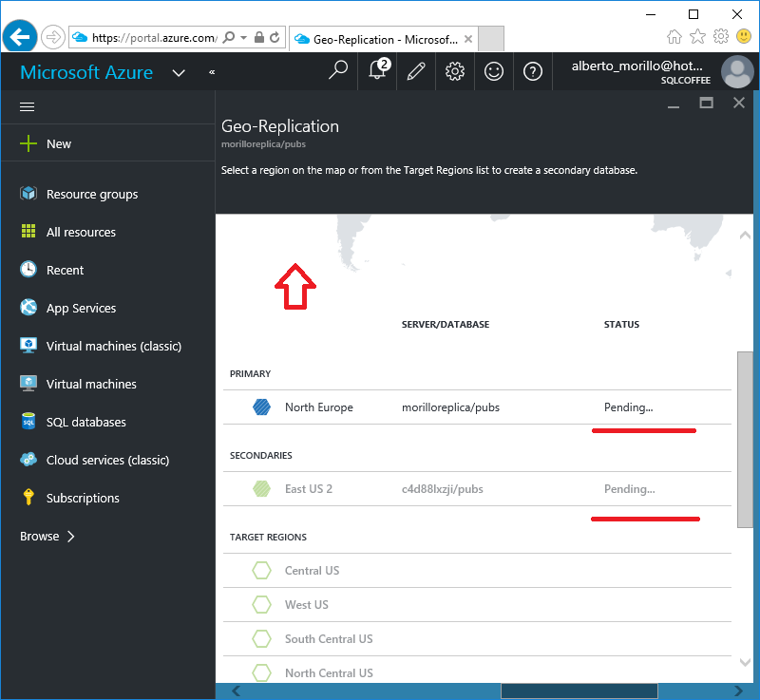This screenshot has width=760, height=700.
Task: Open the help question mark icon
Action: click(x=532, y=71)
